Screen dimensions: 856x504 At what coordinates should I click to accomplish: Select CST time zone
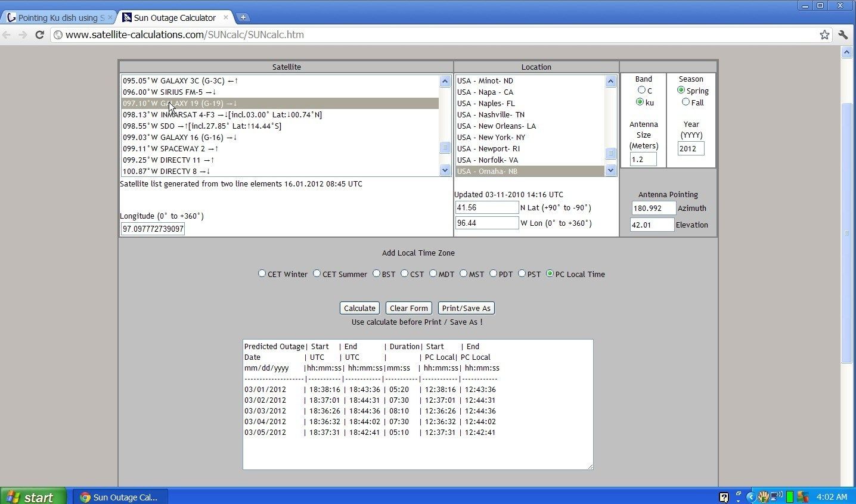point(404,273)
